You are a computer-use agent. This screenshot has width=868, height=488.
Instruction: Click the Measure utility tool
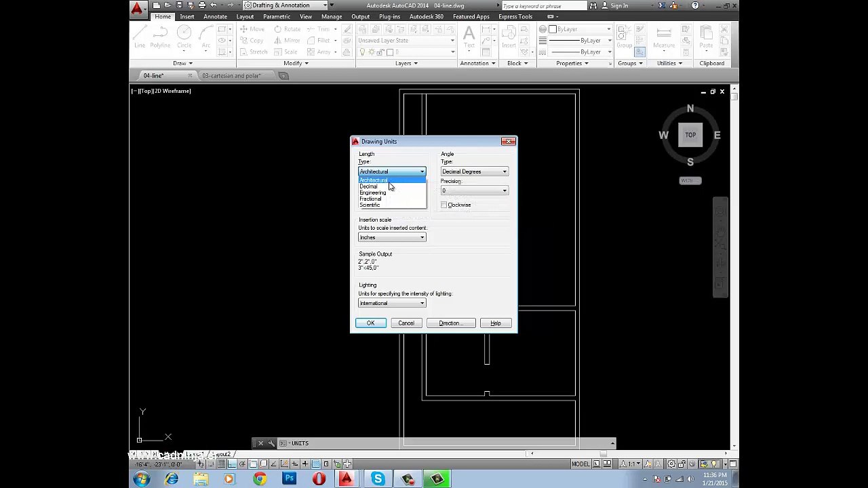664,37
